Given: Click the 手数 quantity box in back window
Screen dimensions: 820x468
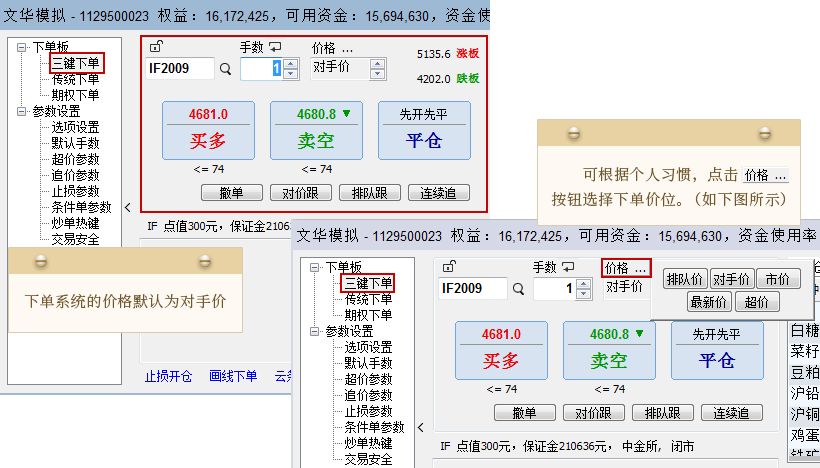Looking at the screenshot, I should click(x=261, y=69).
